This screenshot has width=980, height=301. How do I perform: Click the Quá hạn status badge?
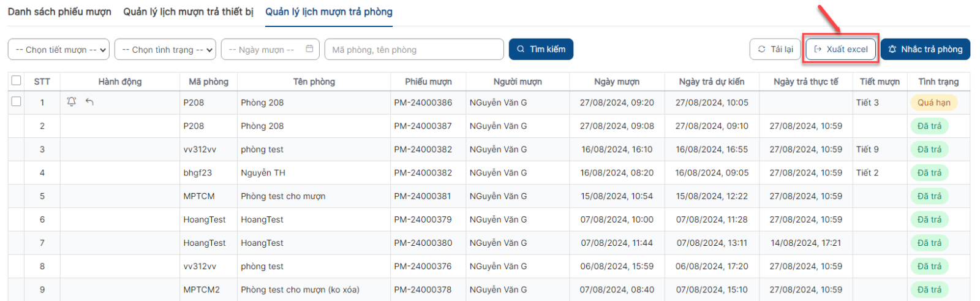933,102
